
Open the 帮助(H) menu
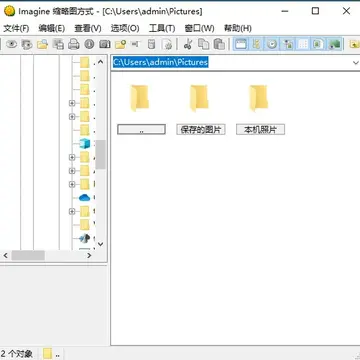(x=238, y=28)
